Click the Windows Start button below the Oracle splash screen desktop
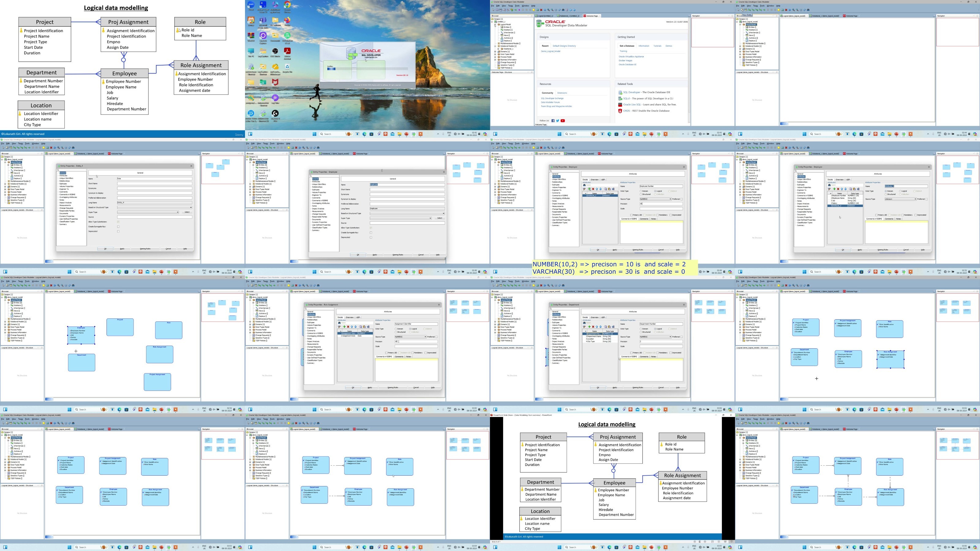This screenshot has height=551, width=980. click(x=314, y=134)
